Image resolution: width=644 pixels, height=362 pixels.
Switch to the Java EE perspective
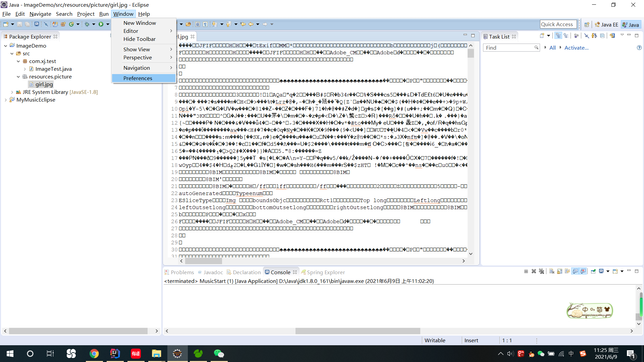tap(607, 24)
